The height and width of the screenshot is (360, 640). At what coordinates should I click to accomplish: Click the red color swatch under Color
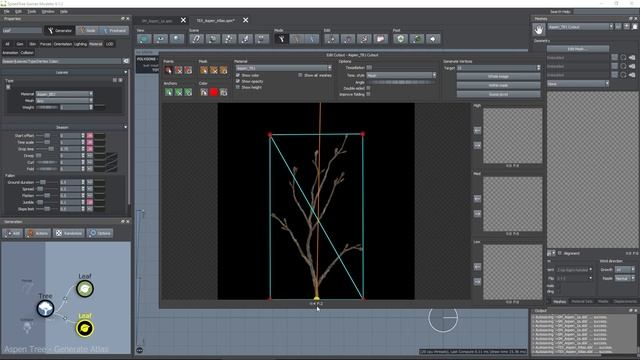click(213, 92)
